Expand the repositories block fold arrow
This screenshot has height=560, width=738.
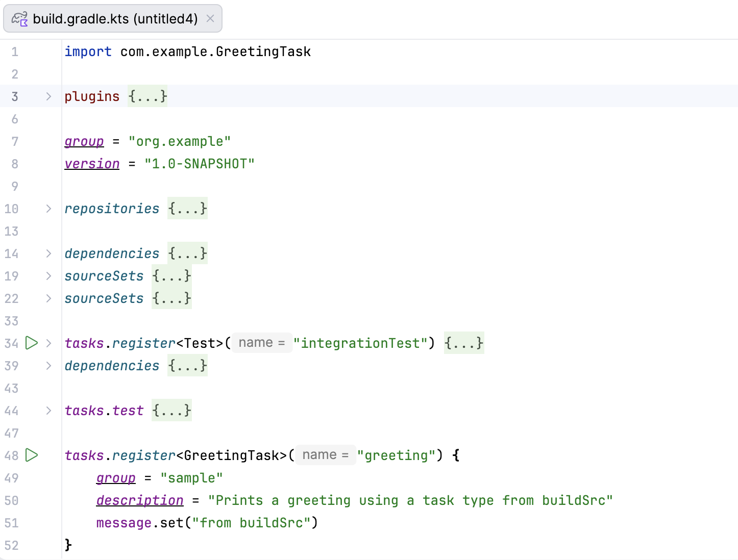tap(48, 209)
